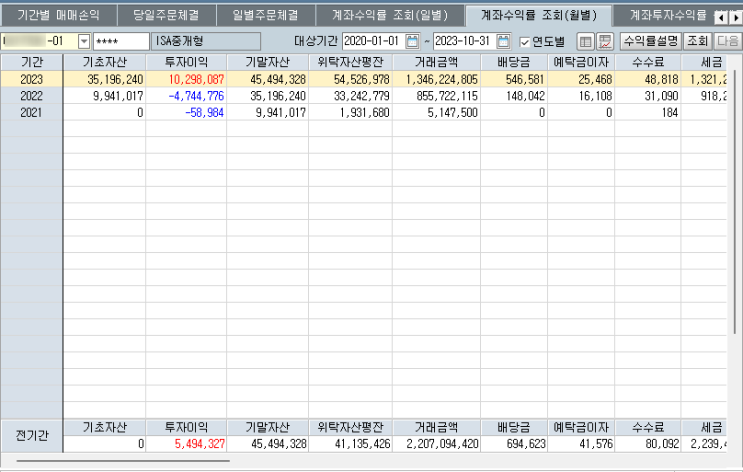Click the ISA중개형 account type field
This screenshot has height=472, width=743.
point(206,41)
